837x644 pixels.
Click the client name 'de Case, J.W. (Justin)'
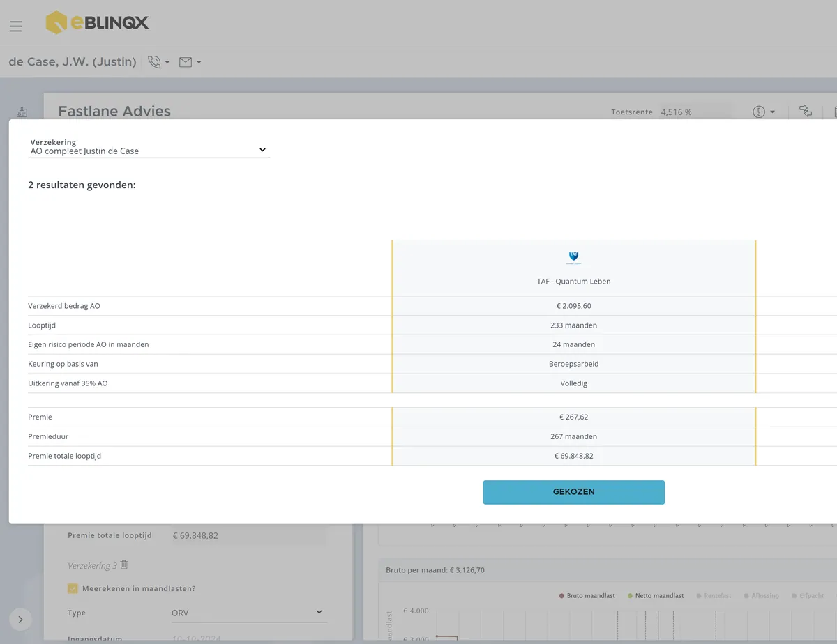tap(73, 62)
